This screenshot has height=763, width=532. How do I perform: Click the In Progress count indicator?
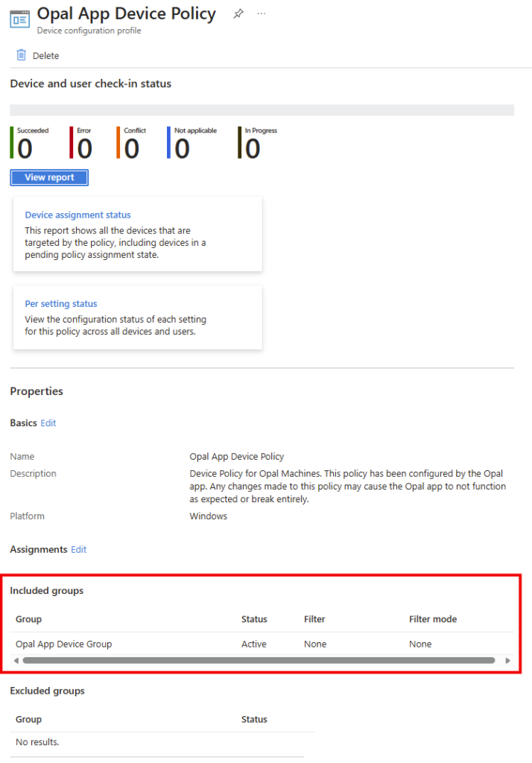(253, 148)
